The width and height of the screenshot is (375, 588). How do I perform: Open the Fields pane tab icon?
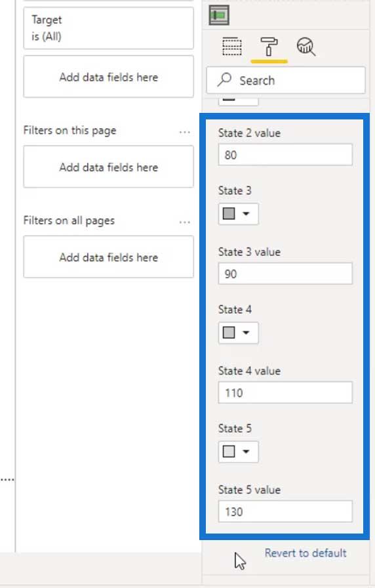coord(232,47)
